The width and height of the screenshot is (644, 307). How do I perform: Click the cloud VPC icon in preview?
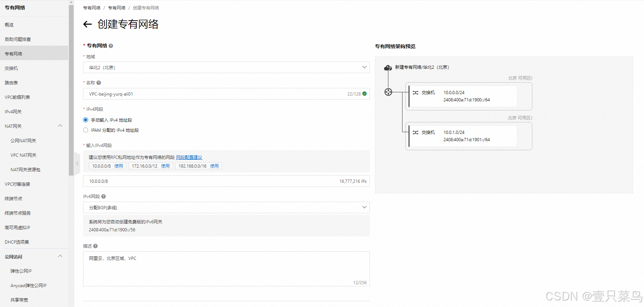[x=388, y=68]
